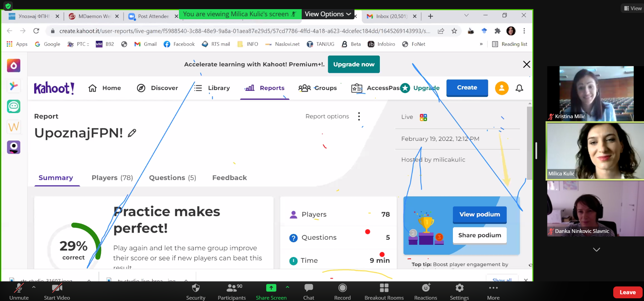Start Video in the Zoom toolbar
Screen dimensions: 644x301
tap(57, 292)
